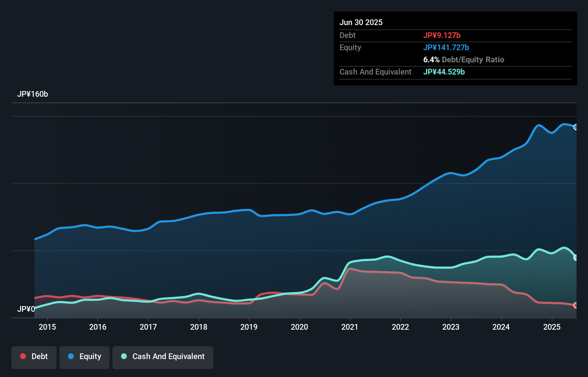Click the Equity value JP¥141.727b in tooltip
This screenshot has height=377, width=588.
tap(446, 48)
